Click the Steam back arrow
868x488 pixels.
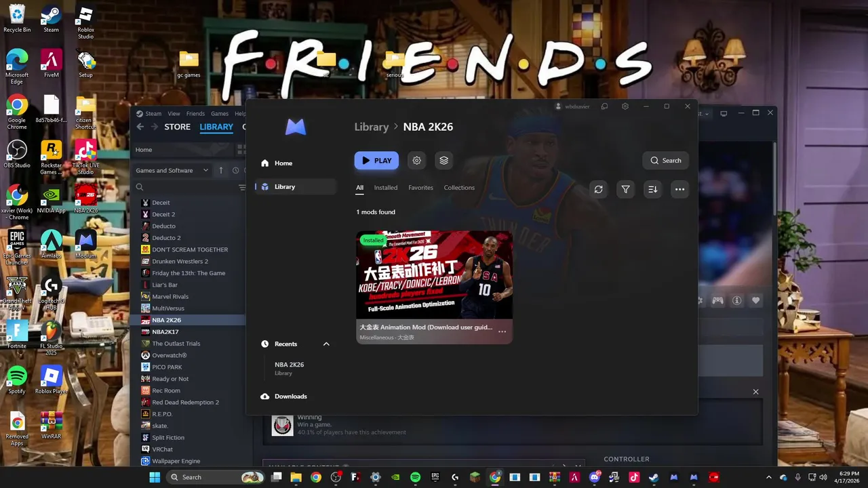140,127
